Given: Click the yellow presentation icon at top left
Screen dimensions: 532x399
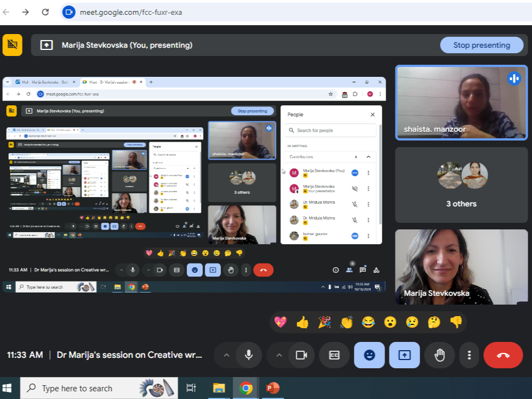Looking at the screenshot, I should pyautogui.click(x=13, y=44).
